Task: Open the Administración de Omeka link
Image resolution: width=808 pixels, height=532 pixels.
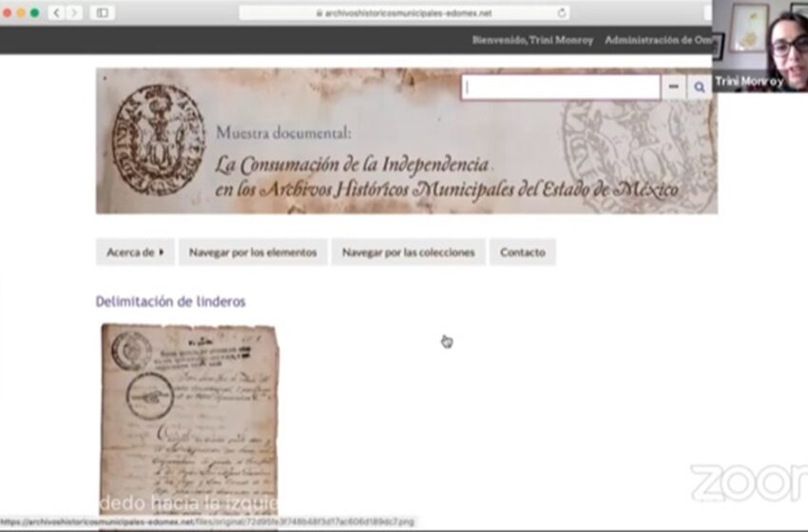Action: (658, 40)
